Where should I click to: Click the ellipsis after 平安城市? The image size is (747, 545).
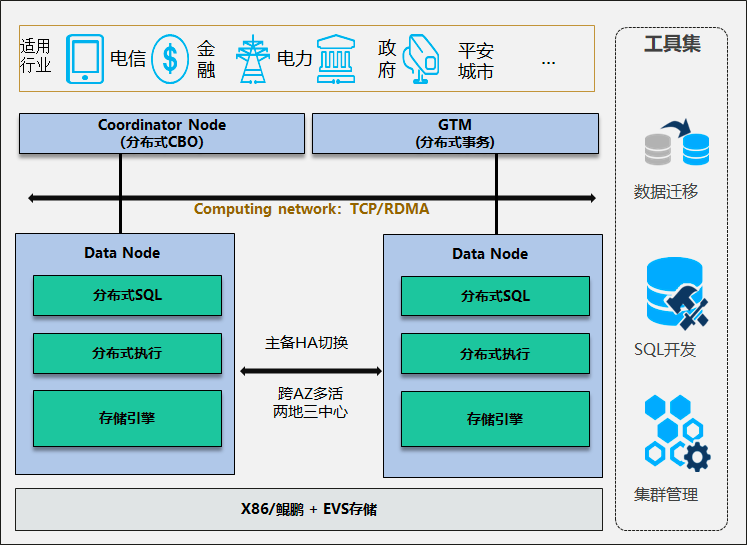click(x=548, y=62)
